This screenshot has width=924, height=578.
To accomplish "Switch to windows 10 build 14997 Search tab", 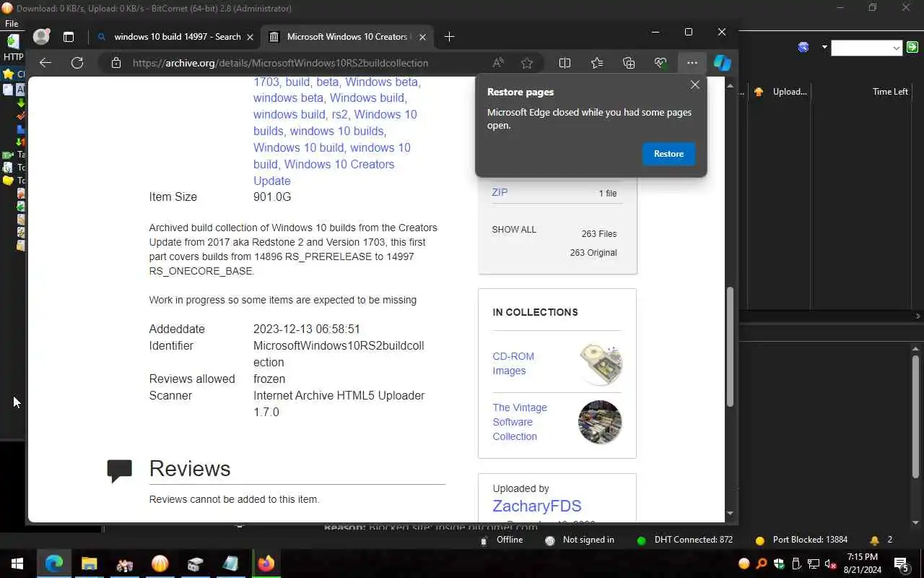I will pos(177,37).
